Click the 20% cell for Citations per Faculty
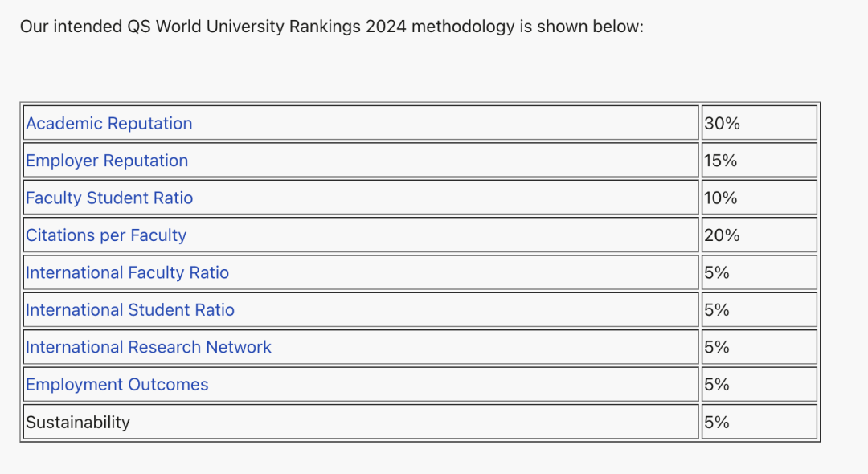This screenshot has width=868, height=474. click(x=759, y=235)
